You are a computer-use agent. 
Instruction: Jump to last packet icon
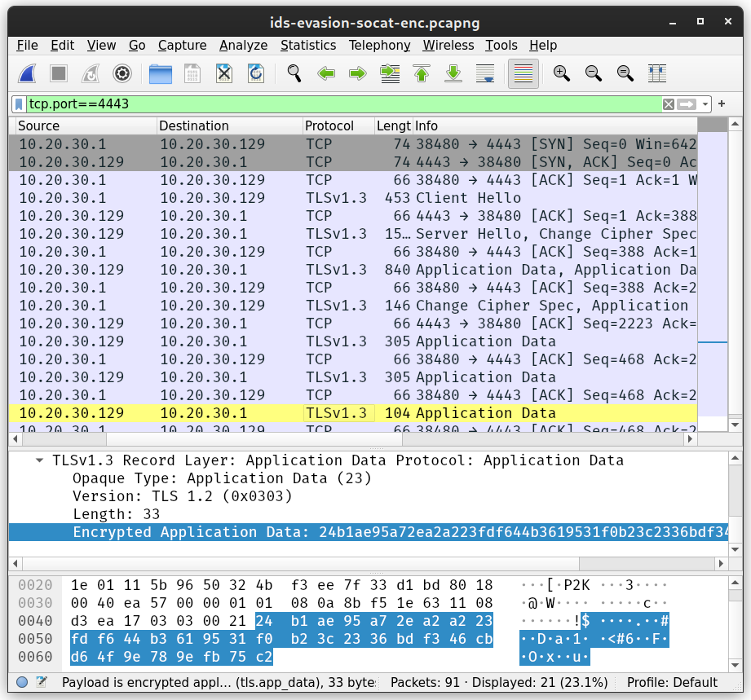(453, 73)
